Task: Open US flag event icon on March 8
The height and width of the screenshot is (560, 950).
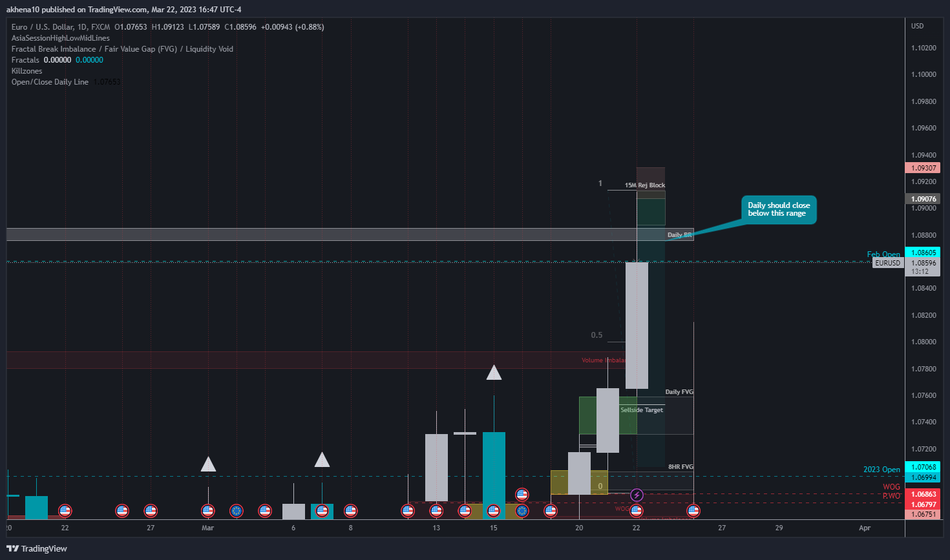Action: [350, 511]
